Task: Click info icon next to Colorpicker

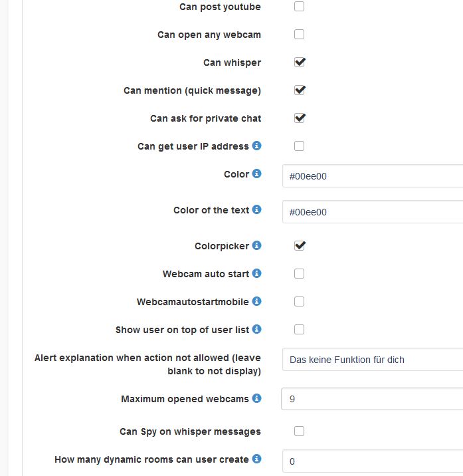Action: click(x=257, y=246)
